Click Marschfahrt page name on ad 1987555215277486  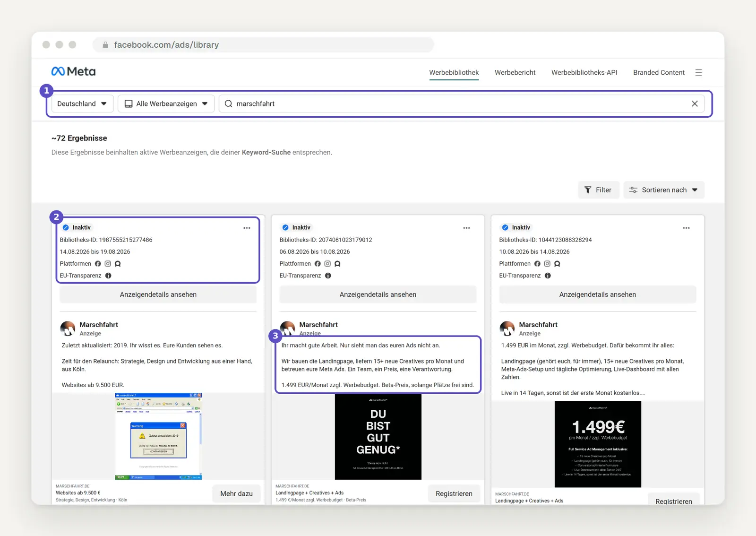tap(99, 325)
